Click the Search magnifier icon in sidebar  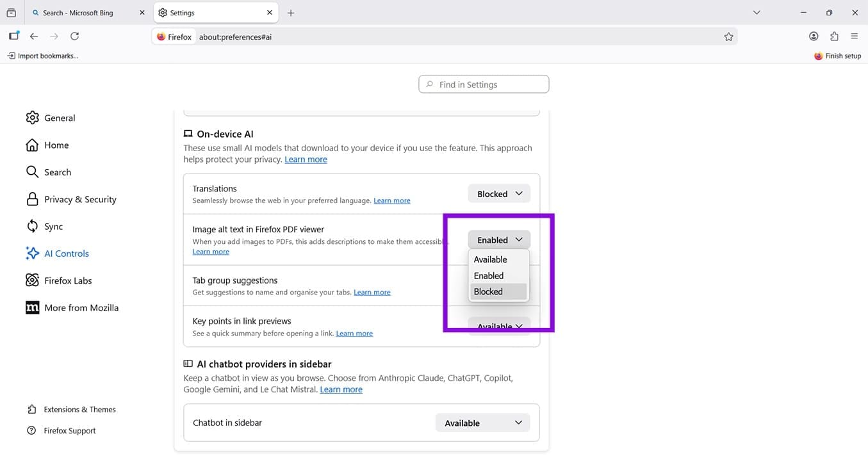(32, 172)
